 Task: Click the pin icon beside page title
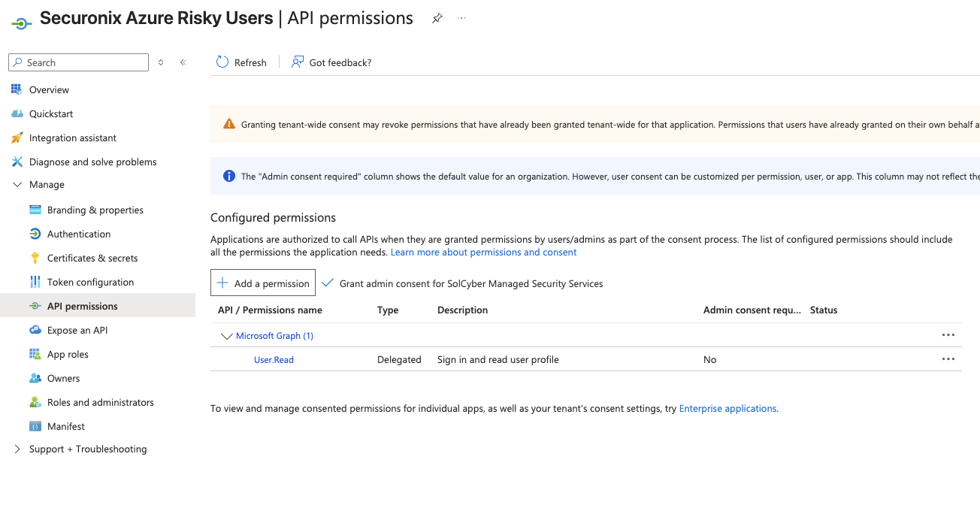[x=437, y=19]
